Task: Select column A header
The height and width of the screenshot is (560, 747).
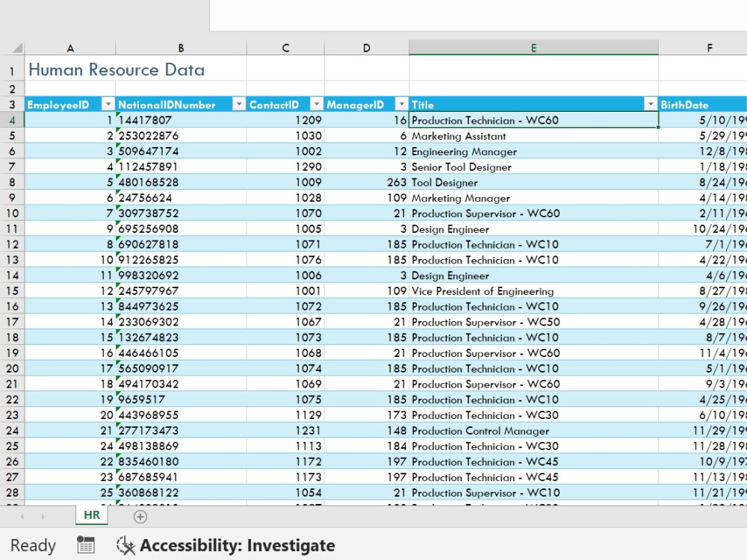Action: click(70, 48)
